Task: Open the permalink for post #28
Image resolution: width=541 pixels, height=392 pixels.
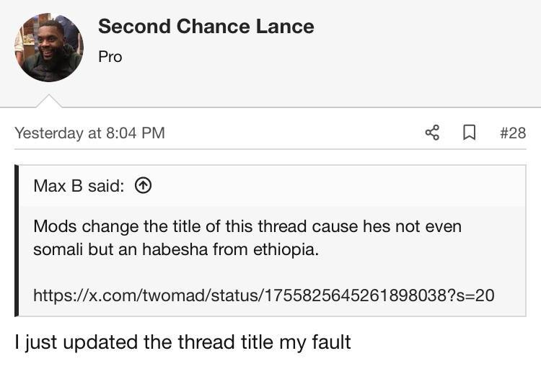Action: 513,133
